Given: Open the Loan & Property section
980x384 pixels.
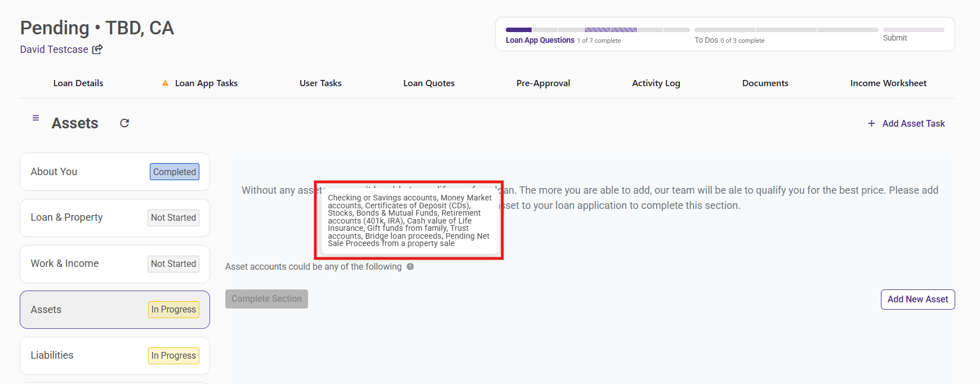Looking at the screenshot, I should point(115,218).
